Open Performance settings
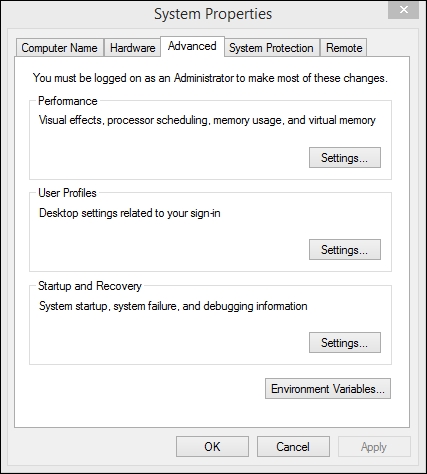 click(345, 158)
